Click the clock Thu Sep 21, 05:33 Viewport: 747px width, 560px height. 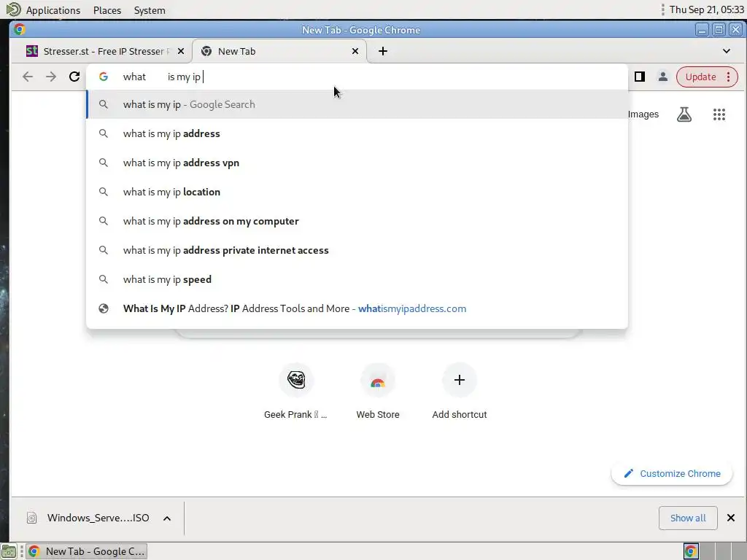click(706, 9)
